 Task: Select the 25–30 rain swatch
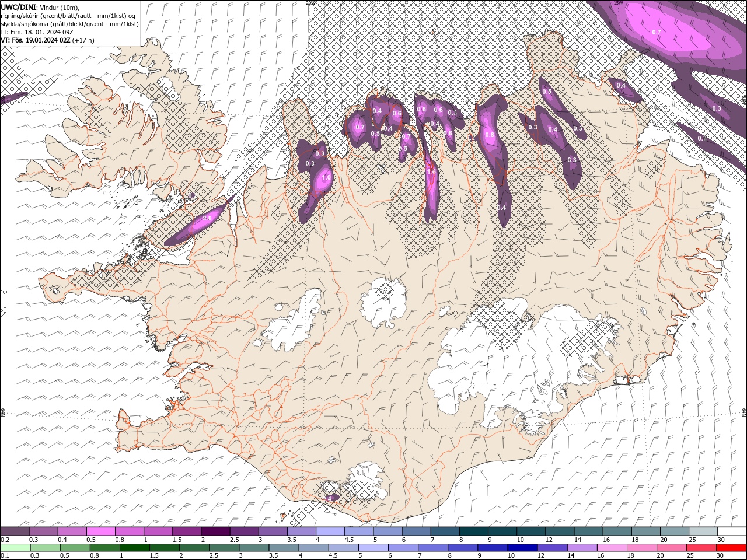(702, 547)
